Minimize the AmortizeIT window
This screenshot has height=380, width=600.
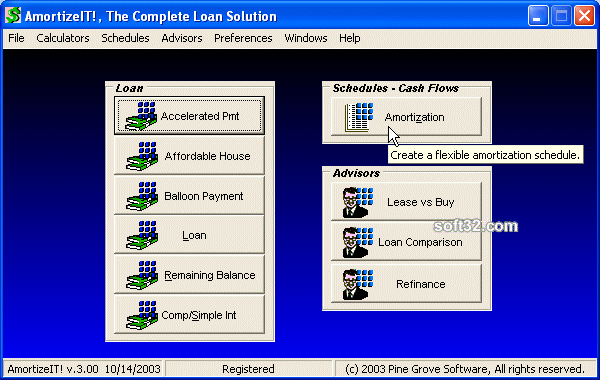click(x=538, y=16)
